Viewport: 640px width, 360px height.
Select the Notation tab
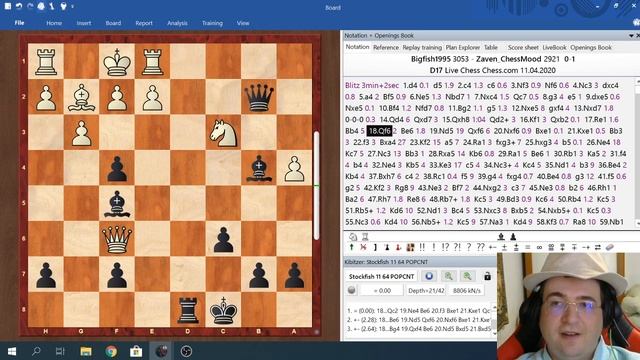click(357, 47)
